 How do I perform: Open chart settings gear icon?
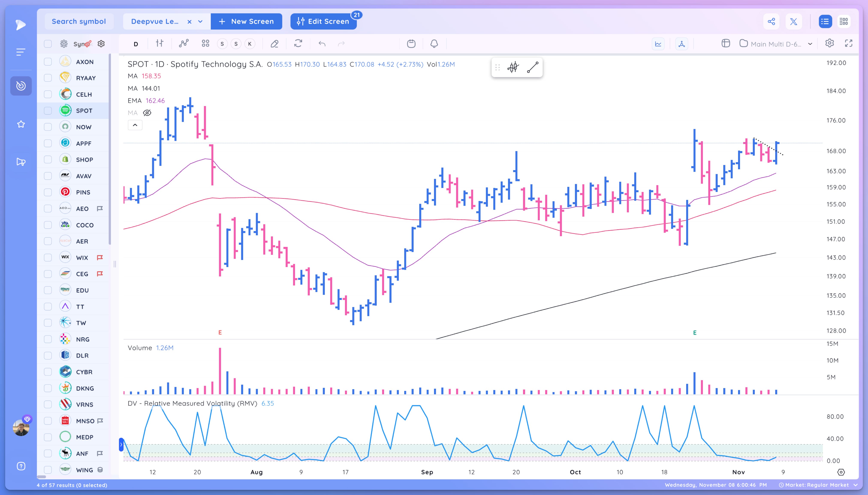pos(830,43)
